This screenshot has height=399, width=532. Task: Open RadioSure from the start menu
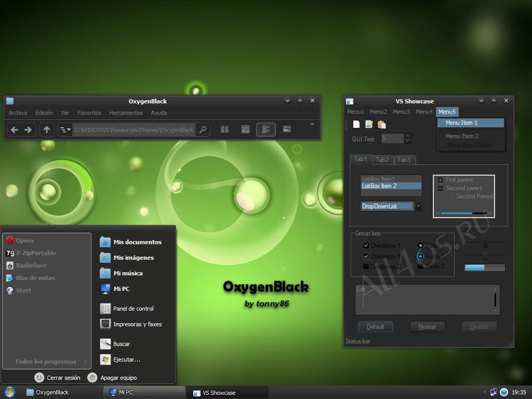pyautogui.click(x=26, y=265)
